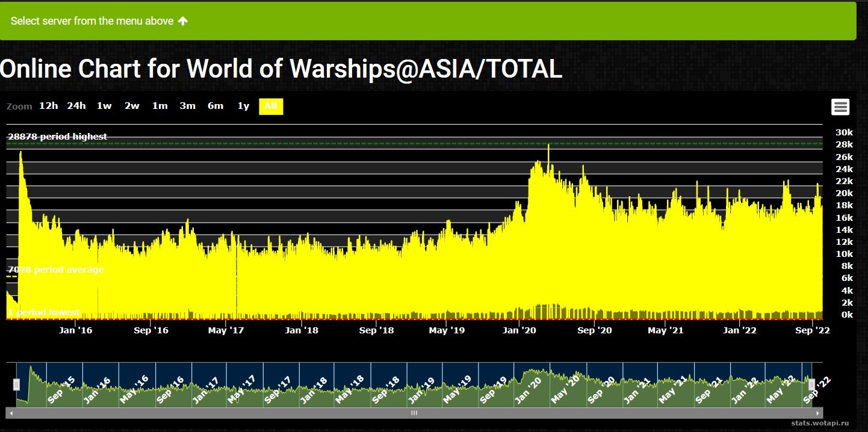The width and height of the screenshot is (868, 432).
Task: Select the 1y zoom option
Action: pyautogui.click(x=243, y=106)
